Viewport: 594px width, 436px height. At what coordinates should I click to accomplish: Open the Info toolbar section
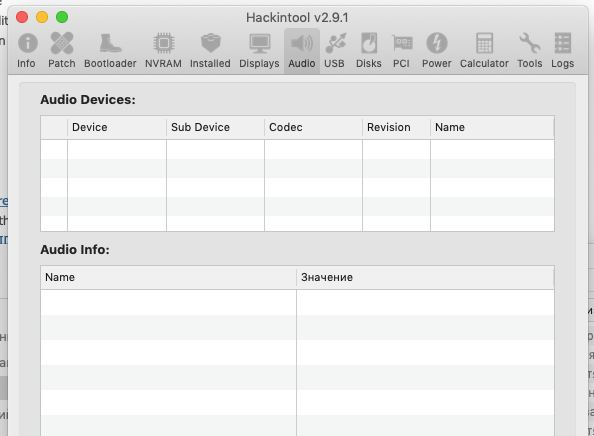pyautogui.click(x=27, y=50)
